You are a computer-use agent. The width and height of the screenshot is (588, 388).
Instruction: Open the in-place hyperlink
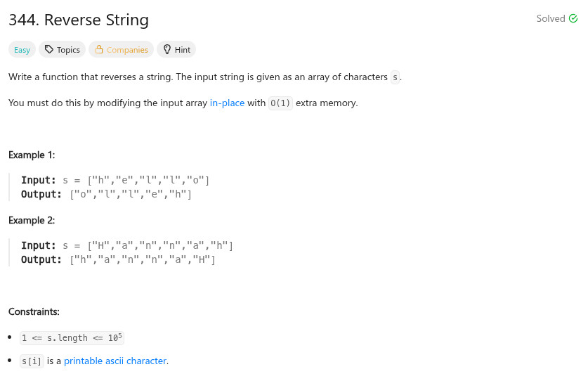227,103
